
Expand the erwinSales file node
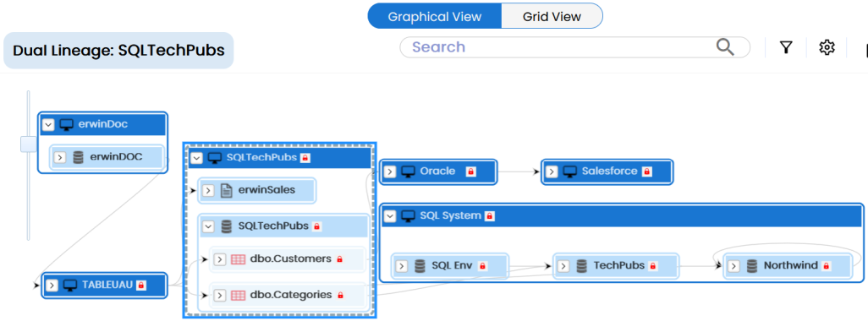[207, 191]
